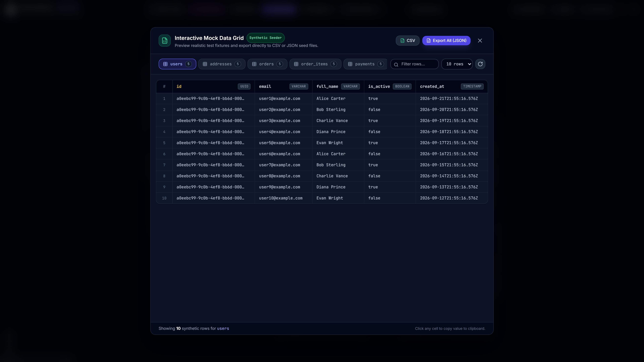Screen dimensions: 644x362
Task: Click Evan Wright in row 5
Action: pyautogui.click(x=338, y=143)
